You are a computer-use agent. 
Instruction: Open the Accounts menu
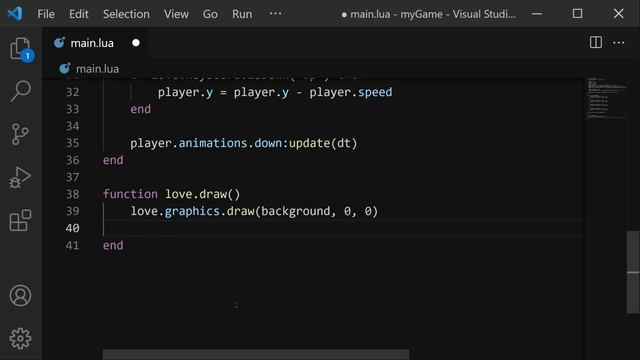point(20,296)
